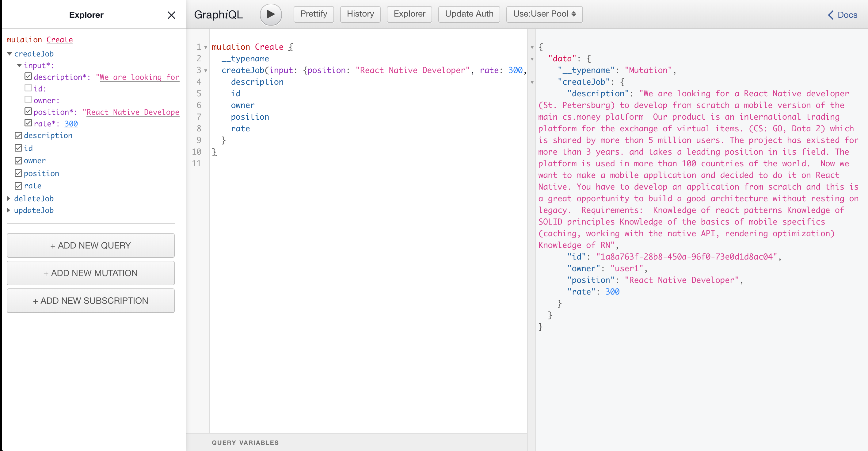Toggle the Explorer panel
This screenshot has height=451, width=868.
pyautogui.click(x=409, y=14)
